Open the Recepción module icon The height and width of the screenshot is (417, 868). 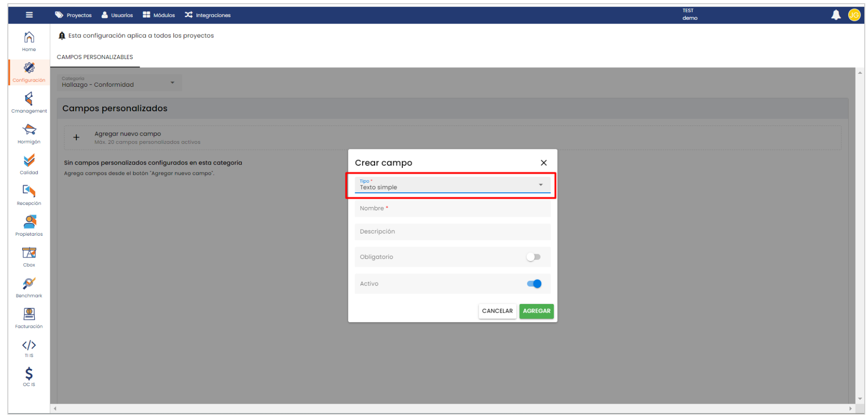pyautogui.click(x=29, y=195)
